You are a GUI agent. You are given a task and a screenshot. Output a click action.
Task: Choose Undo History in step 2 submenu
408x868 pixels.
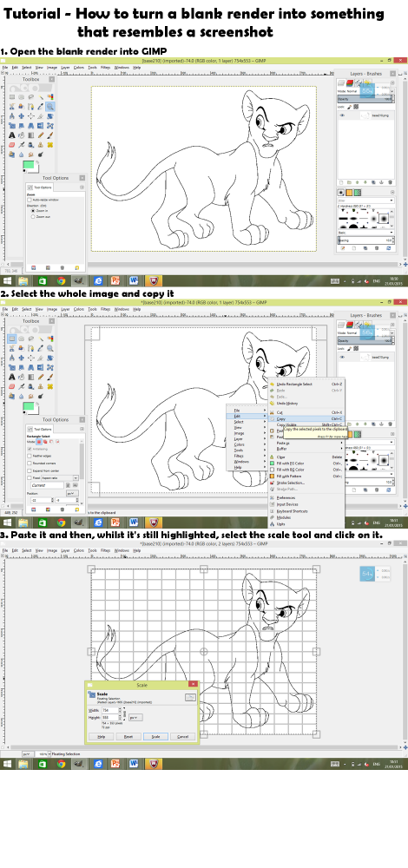click(x=306, y=403)
